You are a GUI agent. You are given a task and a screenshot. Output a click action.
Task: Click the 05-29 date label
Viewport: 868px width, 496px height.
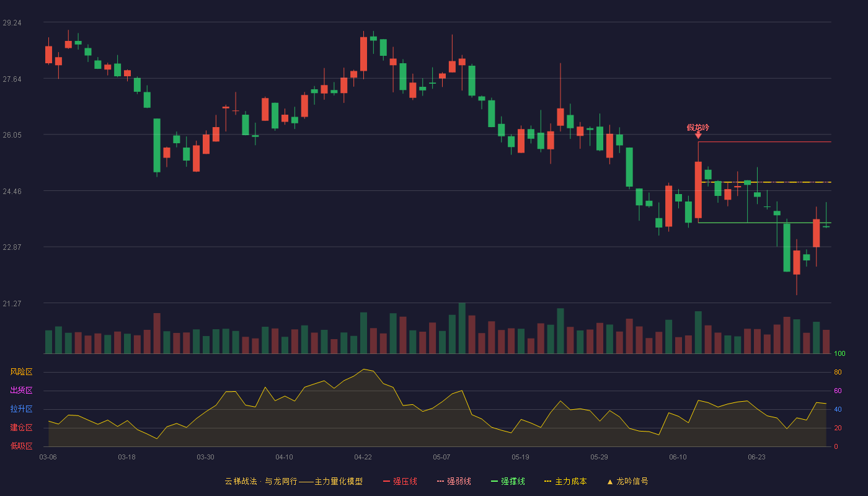(x=599, y=457)
